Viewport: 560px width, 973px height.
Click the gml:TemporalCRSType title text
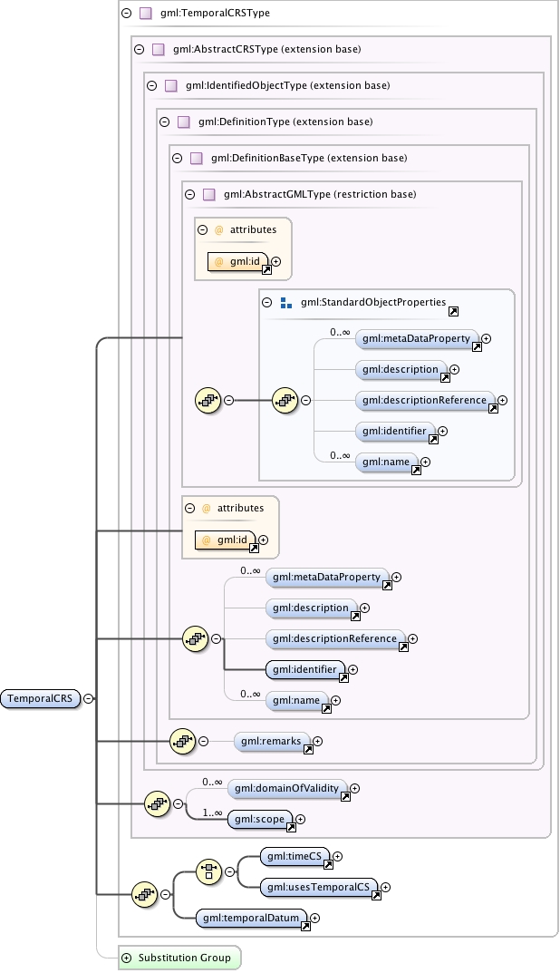pos(215,13)
